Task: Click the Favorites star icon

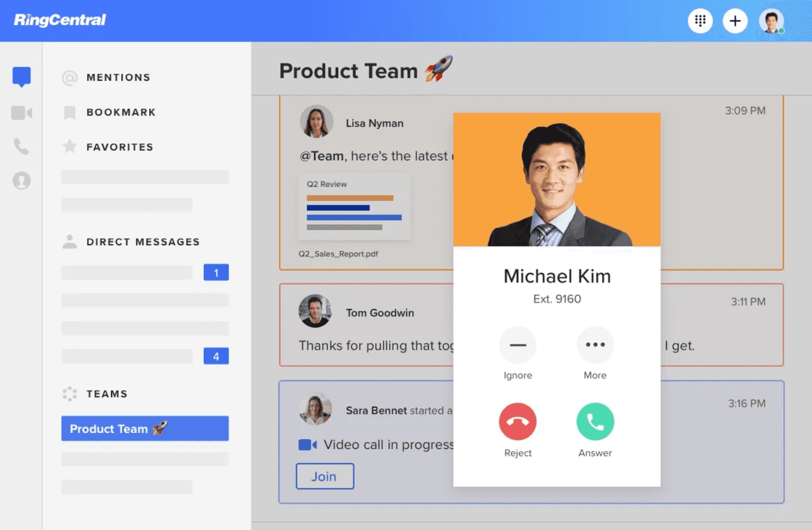Action: tap(69, 147)
